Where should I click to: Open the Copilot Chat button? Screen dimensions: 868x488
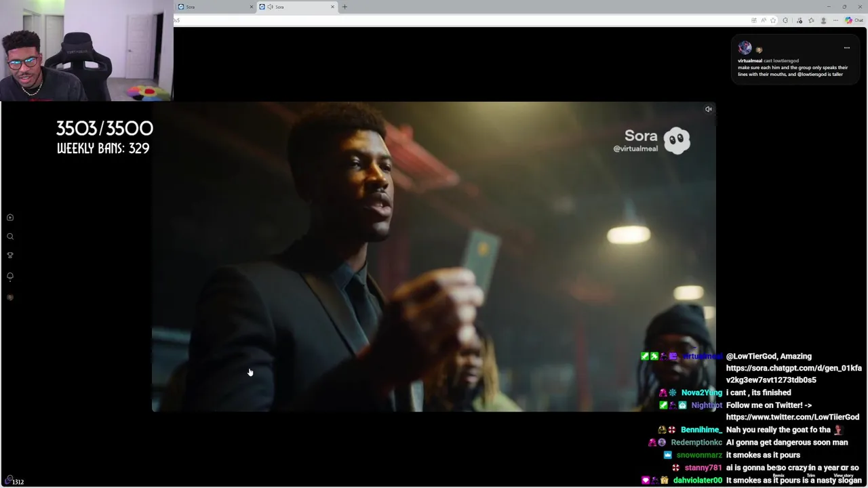coord(854,20)
